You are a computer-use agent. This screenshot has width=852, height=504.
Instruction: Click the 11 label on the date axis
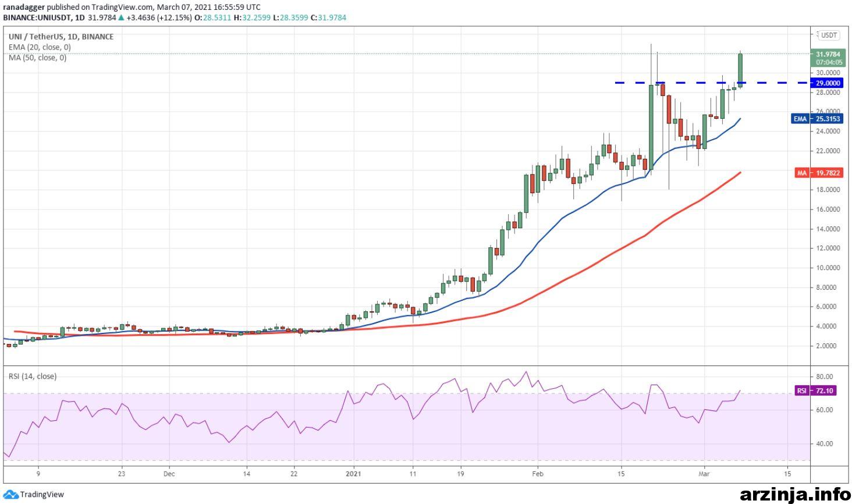413,474
